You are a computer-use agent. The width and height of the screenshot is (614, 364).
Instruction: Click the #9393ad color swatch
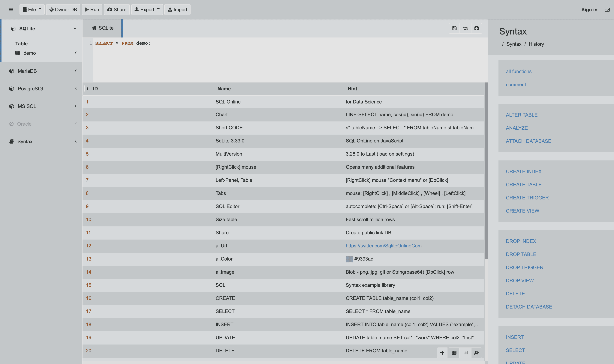click(x=349, y=259)
